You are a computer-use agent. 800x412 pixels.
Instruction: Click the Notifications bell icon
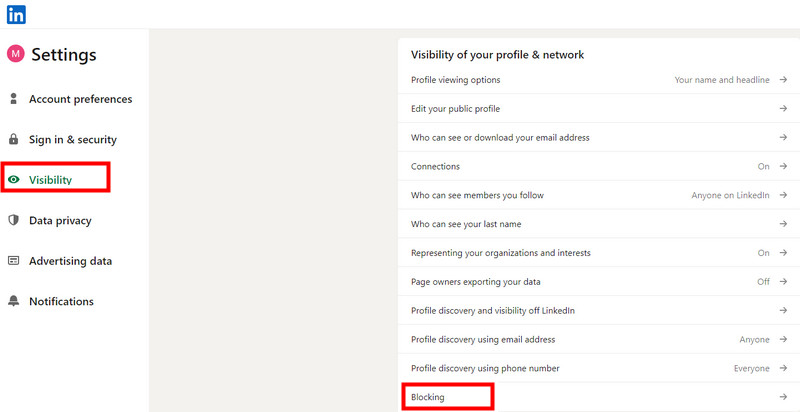pyautogui.click(x=14, y=301)
